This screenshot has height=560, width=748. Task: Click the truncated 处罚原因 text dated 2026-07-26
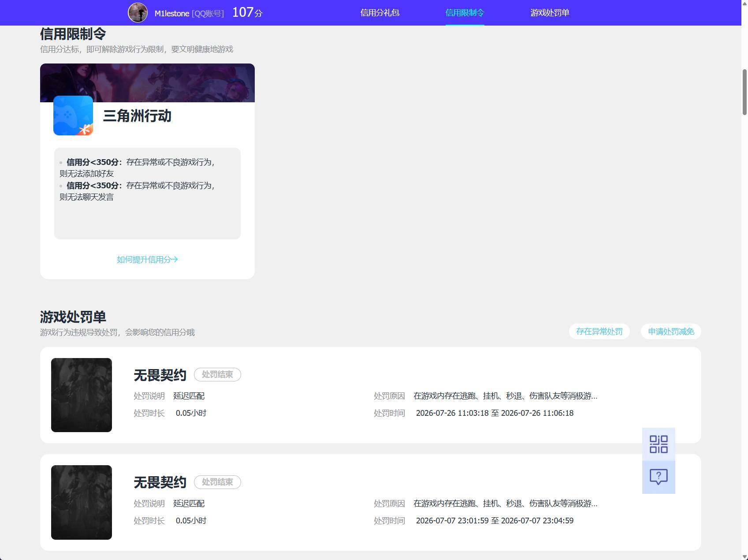506,396
